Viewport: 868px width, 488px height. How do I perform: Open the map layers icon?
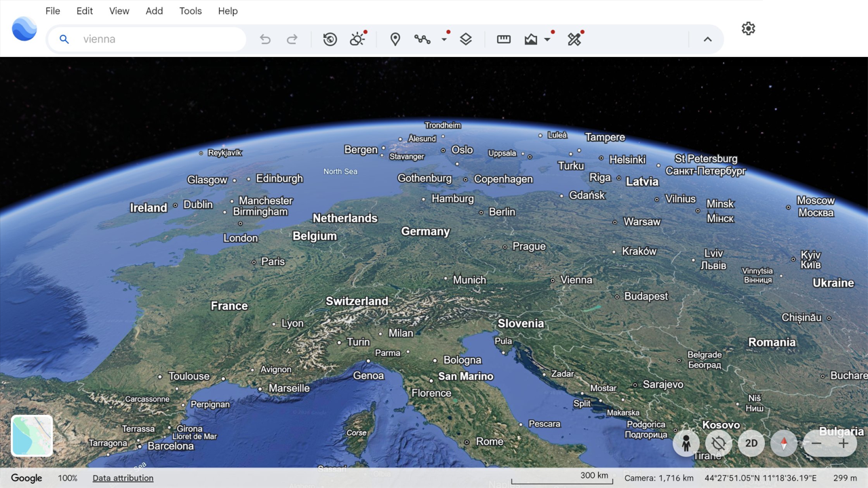[466, 39]
